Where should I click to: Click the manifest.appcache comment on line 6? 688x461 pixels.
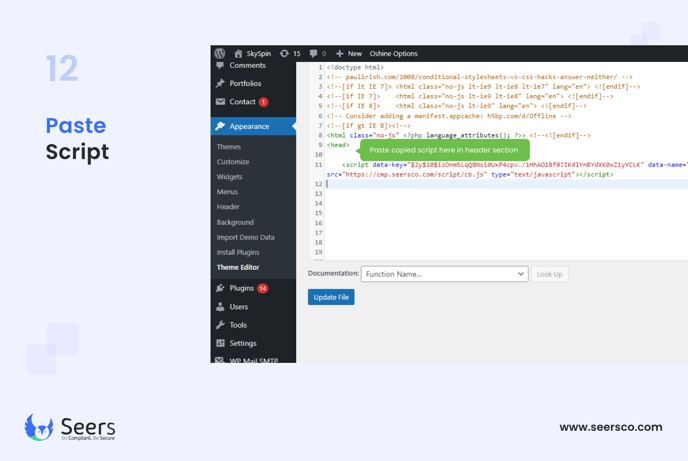point(449,116)
